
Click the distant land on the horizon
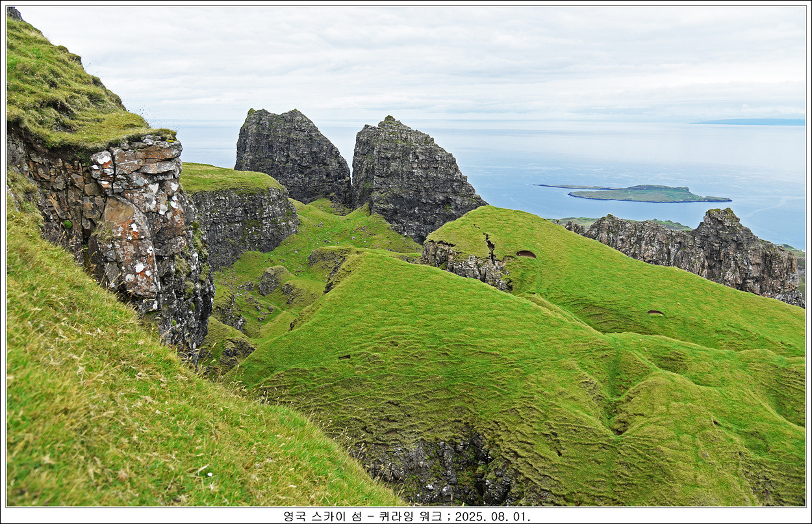[x=750, y=122]
